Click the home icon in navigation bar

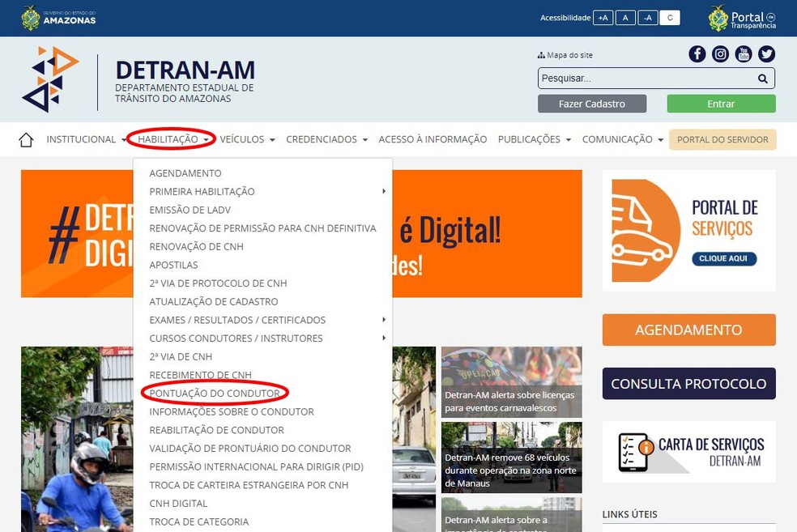(x=26, y=140)
